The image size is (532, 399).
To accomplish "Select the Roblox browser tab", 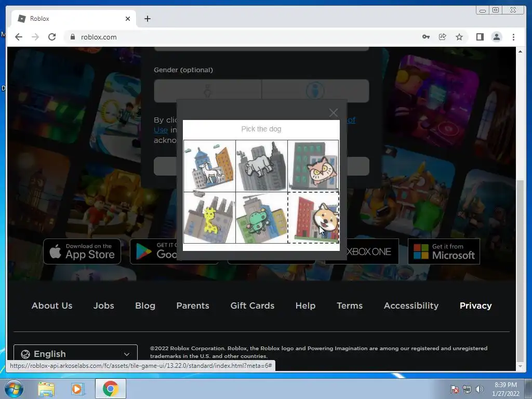I will [x=74, y=19].
